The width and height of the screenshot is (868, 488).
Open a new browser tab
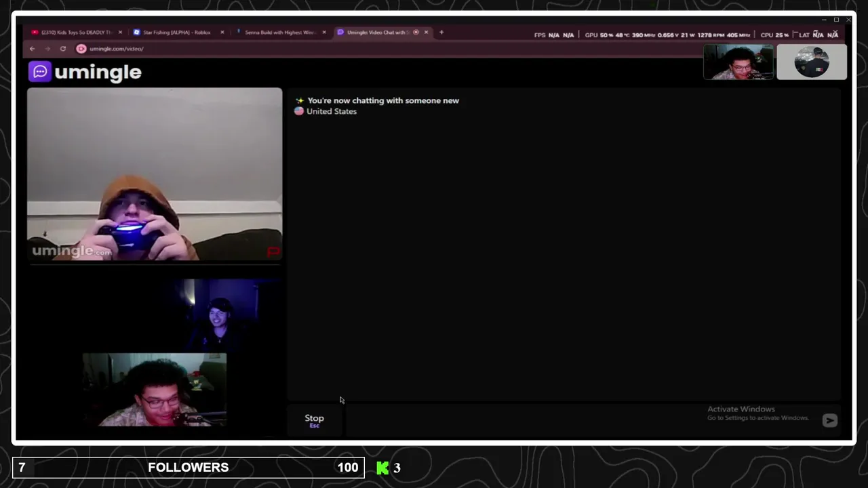[x=441, y=32]
